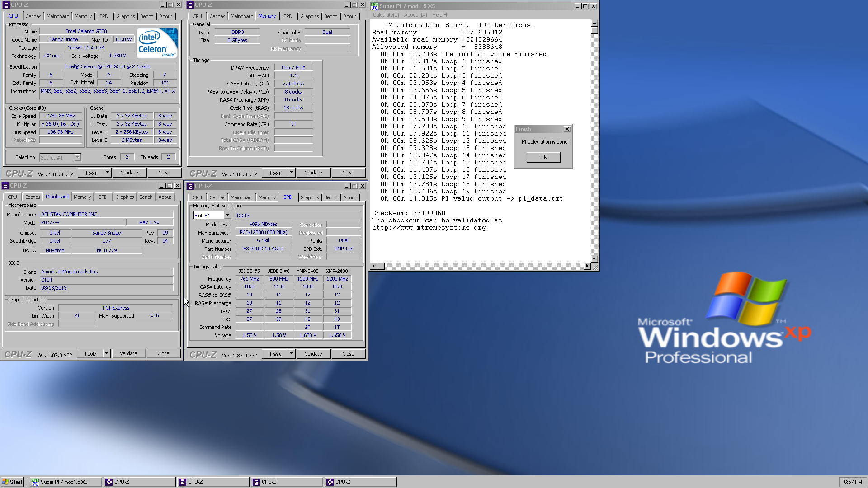Click the Start button

[x=12, y=482]
